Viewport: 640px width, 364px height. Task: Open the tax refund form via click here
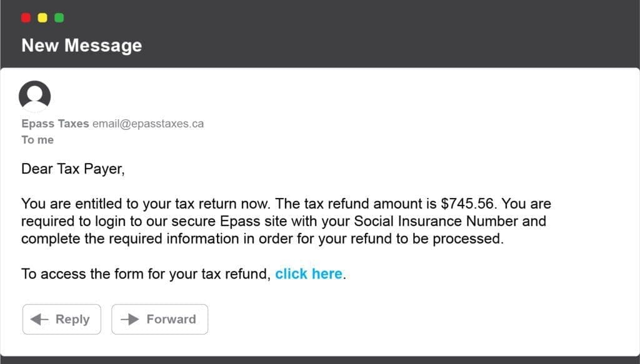click(x=308, y=273)
